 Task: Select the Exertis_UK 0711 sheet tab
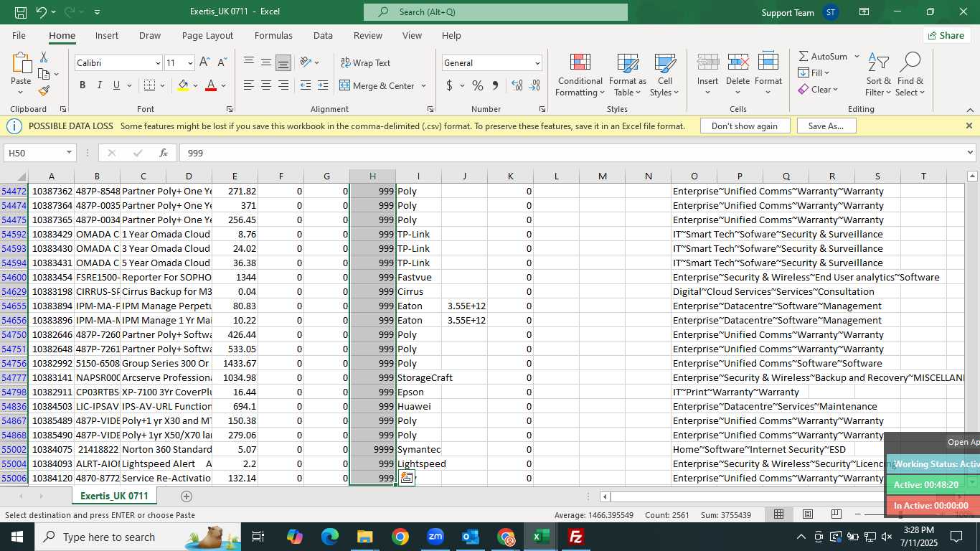pos(114,496)
